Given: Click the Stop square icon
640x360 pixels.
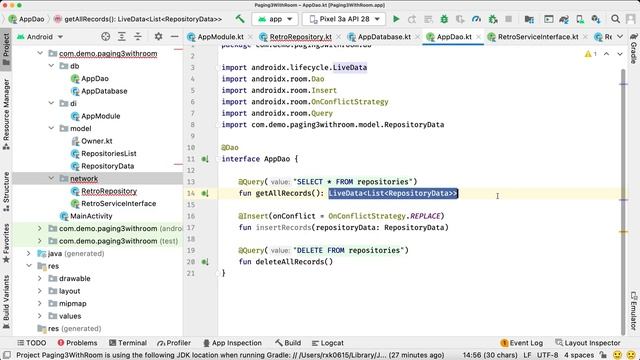Looking at the screenshot, I should 509,19.
